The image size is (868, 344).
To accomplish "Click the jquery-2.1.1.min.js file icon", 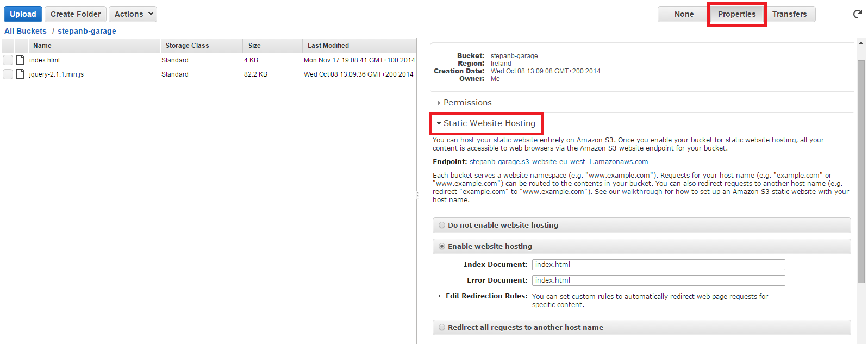I will click(21, 74).
